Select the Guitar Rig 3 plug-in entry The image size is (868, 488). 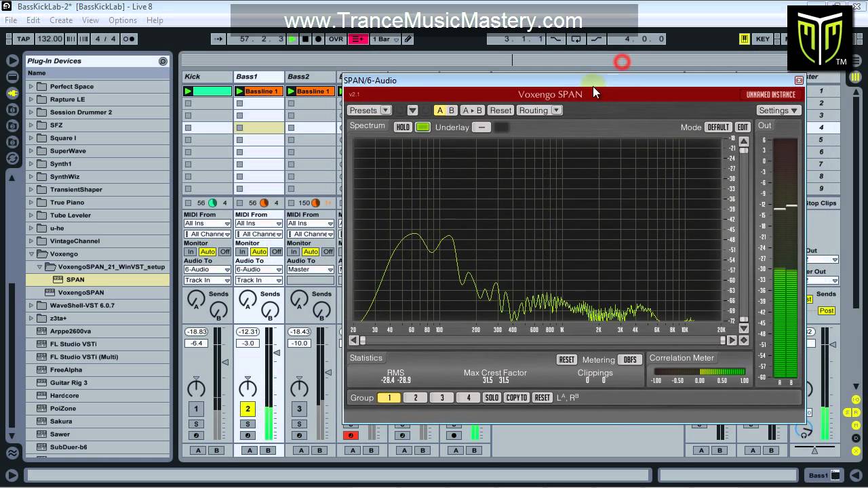pyautogui.click(x=68, y=383)
